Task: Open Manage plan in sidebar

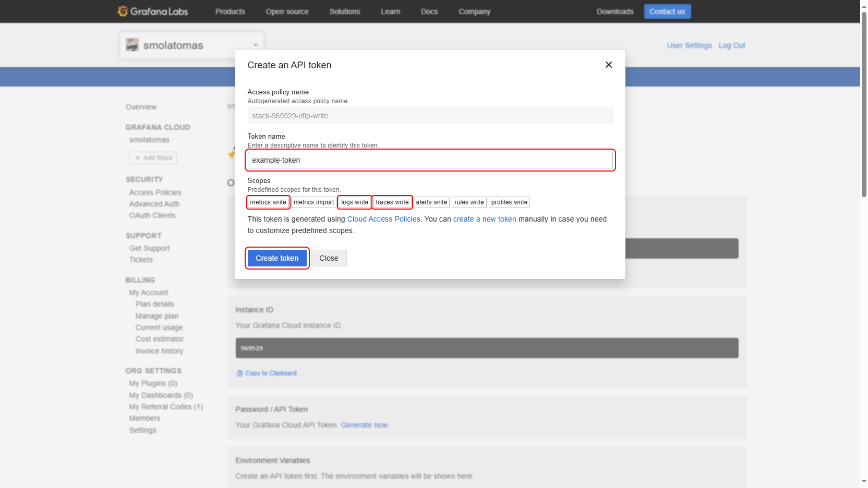Action: point(157,316)
